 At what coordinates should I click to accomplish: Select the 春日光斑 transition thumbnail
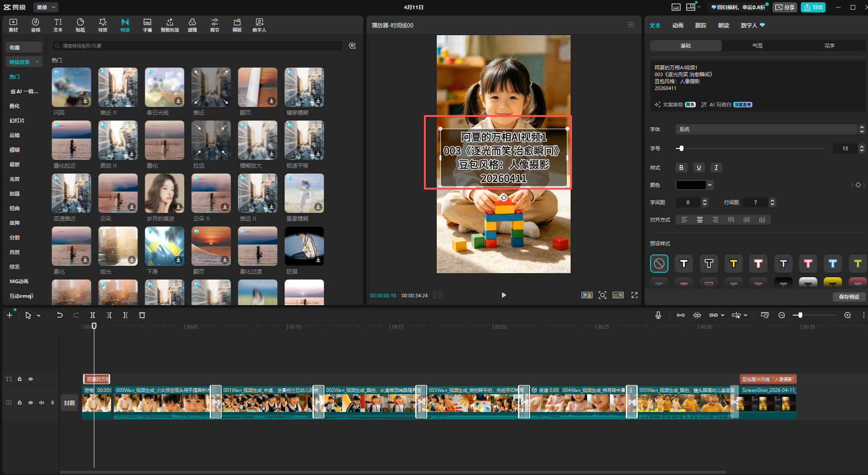point(164,87)
